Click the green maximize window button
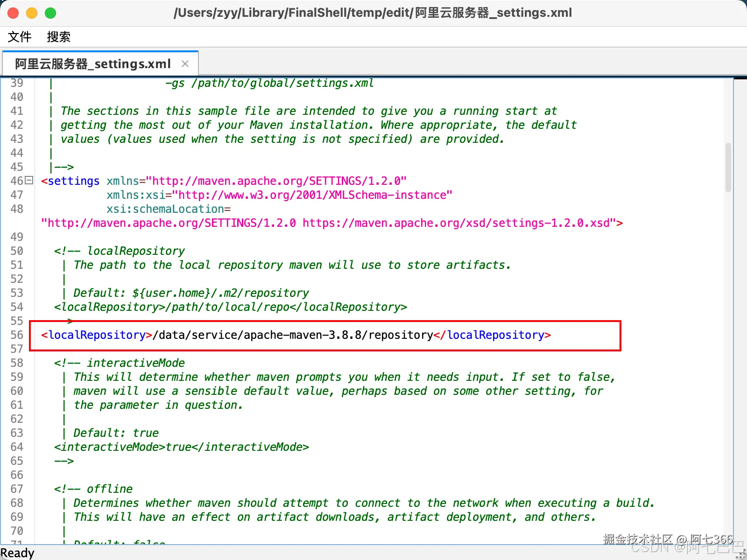 [50, 13]
